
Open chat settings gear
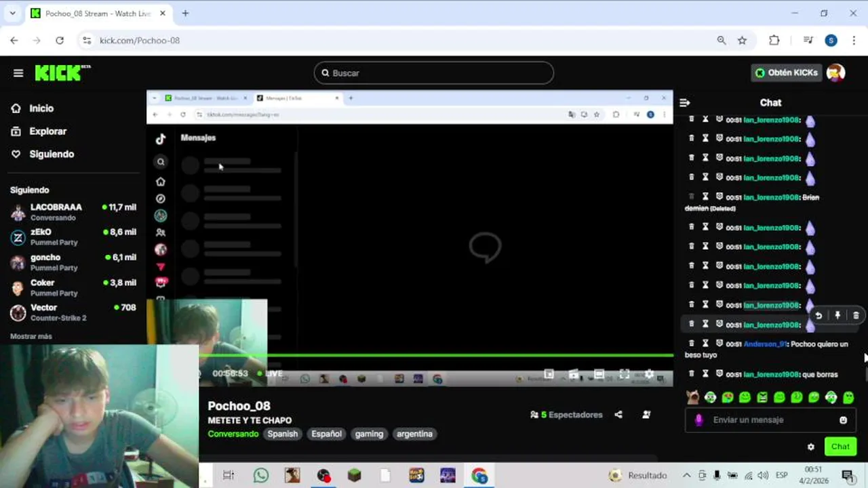[x=810, y=447]
